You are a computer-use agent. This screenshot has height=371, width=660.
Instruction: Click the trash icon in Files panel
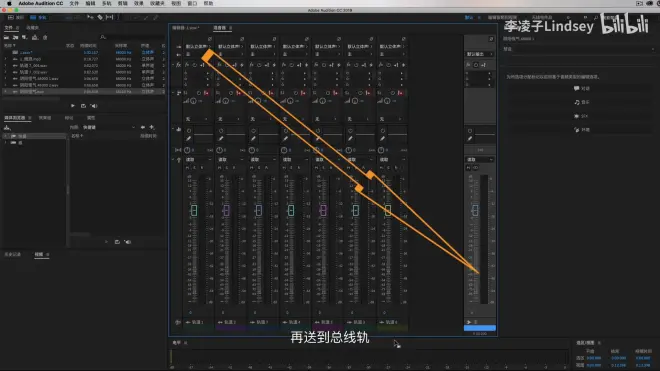tap(45, 37)
